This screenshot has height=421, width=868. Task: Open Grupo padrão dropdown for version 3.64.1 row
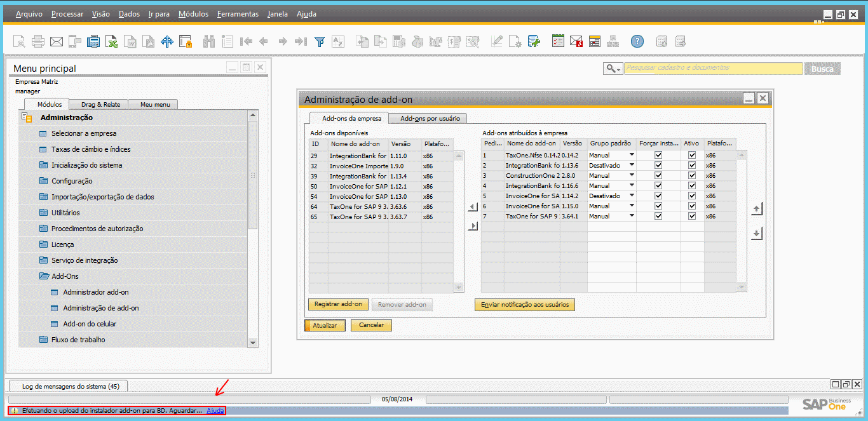[x=632, y=216]
